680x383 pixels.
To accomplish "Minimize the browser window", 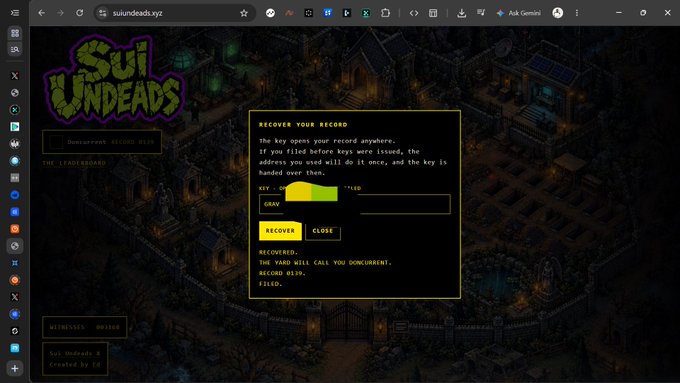I will 619,13.
